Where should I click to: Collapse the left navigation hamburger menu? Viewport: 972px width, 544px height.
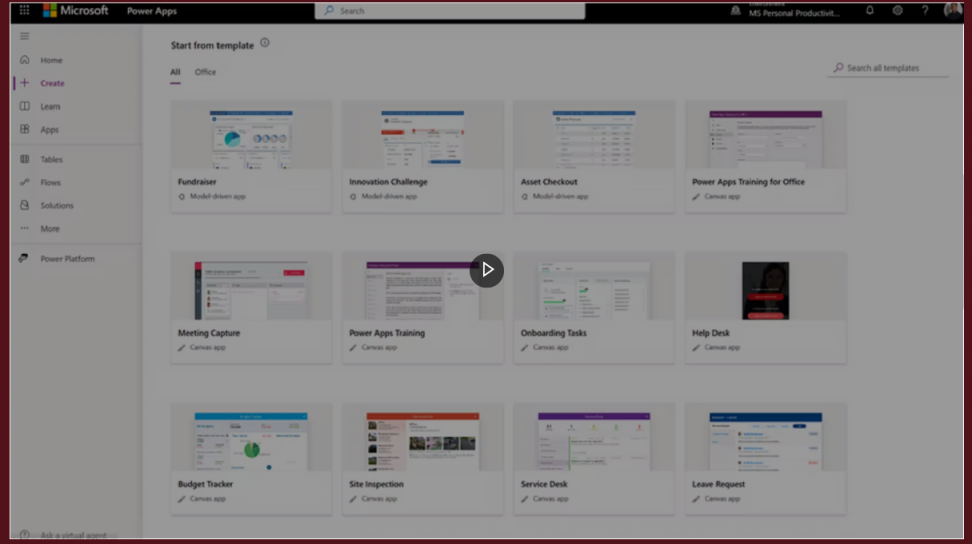click(25, 36)
